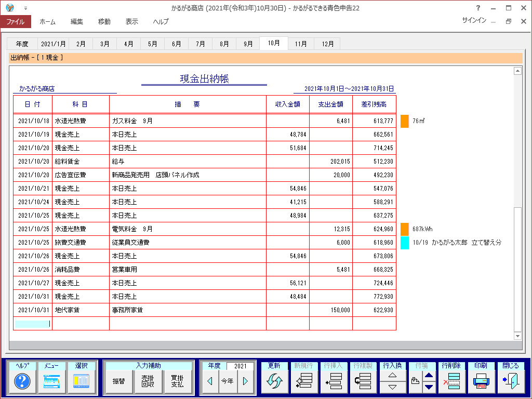Switch to the 11月 tab
532x399 pixels.
point(301,44)
